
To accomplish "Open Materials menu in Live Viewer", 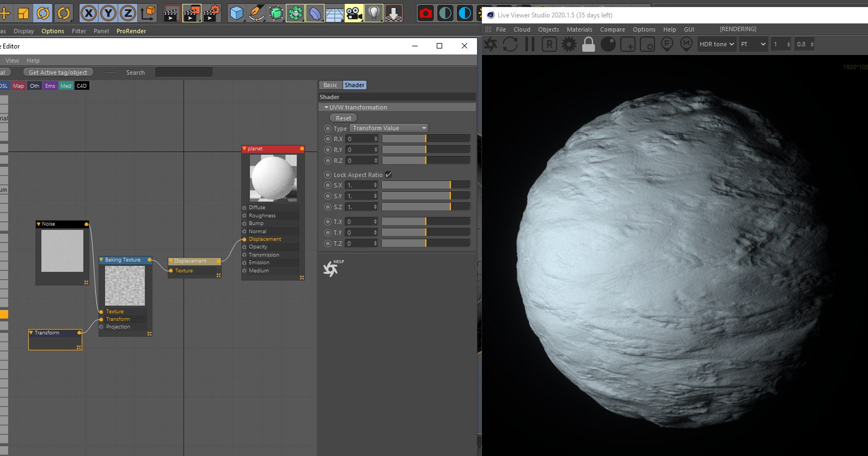I will coord(579,29).
